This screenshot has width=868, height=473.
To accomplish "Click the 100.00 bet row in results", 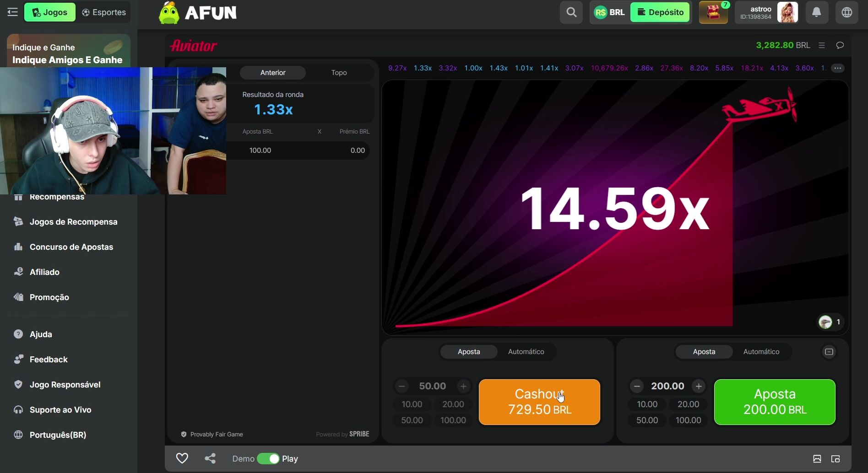I will pyautogui.click(x=298, y=150).
